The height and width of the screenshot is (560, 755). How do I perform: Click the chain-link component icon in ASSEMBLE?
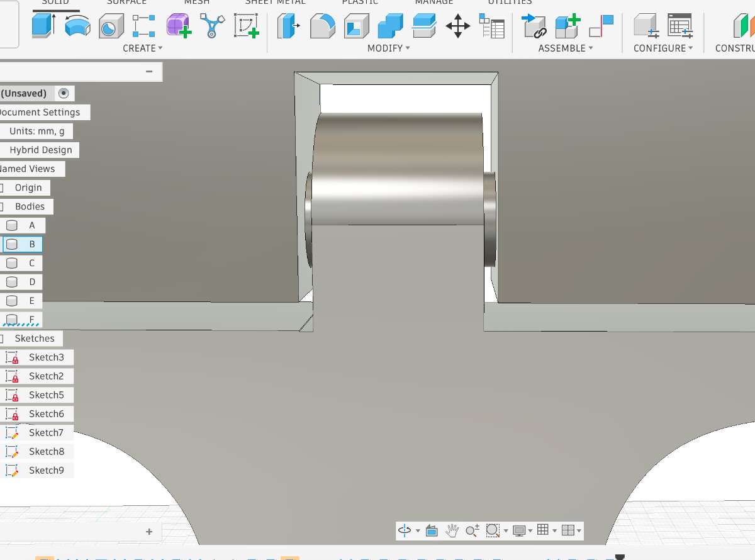pyautogui.click(x=534, y=26)
